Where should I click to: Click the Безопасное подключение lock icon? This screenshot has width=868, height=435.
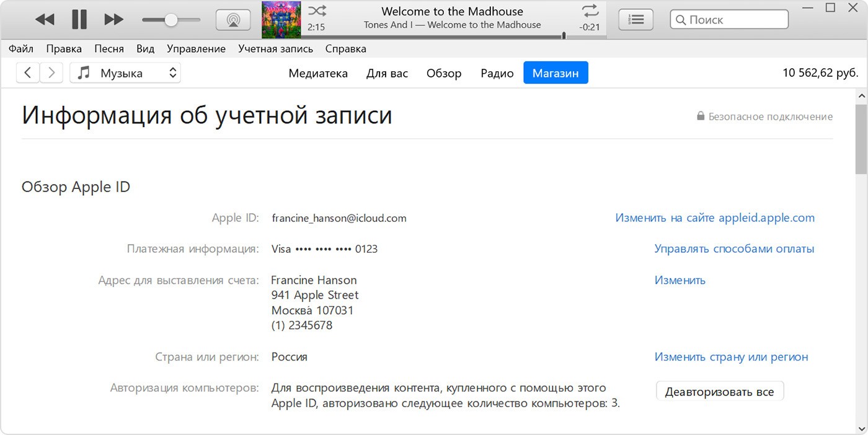701,116
